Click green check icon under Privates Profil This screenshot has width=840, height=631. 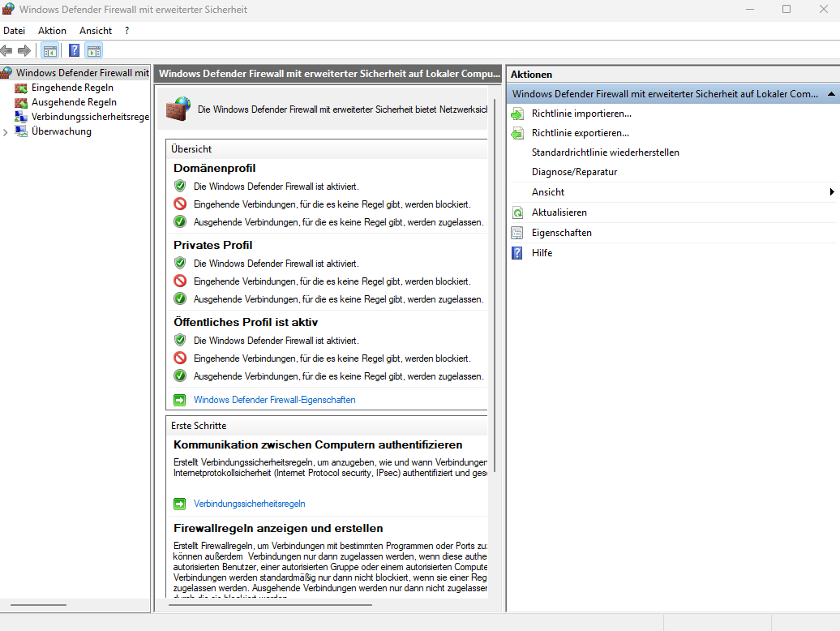click(x=180, y=299)
